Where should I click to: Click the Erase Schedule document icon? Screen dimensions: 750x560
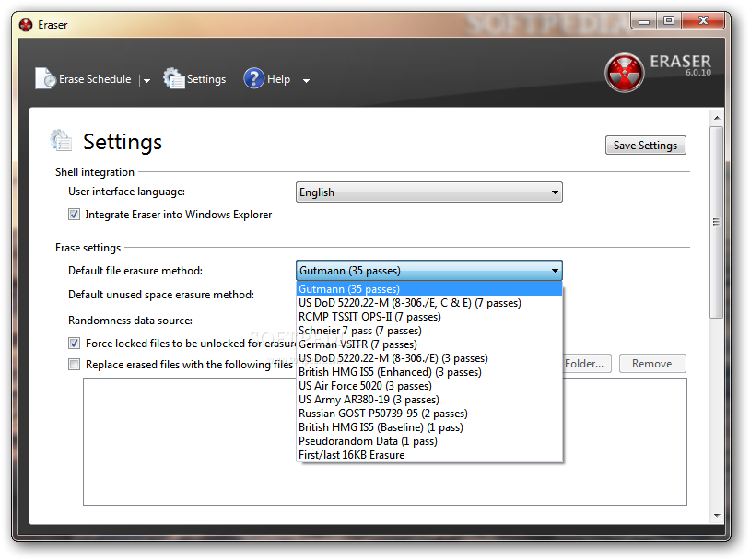click(45, 78)
